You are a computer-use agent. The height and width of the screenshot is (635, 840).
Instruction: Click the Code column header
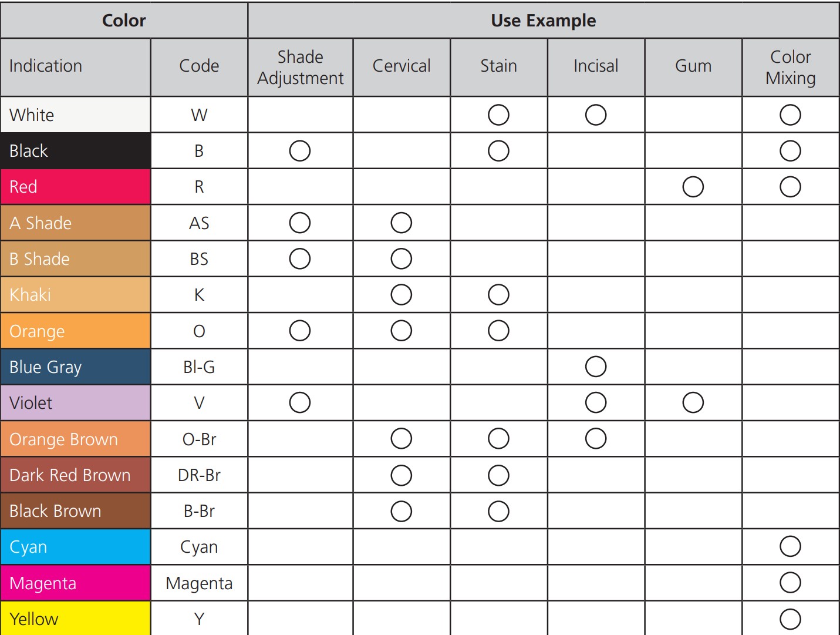click(199, 66)
